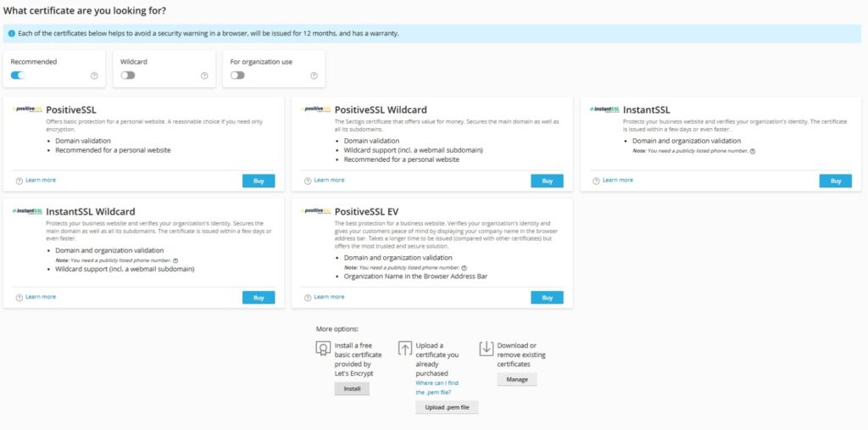Enable the Wildcard toggle
Screen dimensions: 868x430
click(x=128, y=75)
